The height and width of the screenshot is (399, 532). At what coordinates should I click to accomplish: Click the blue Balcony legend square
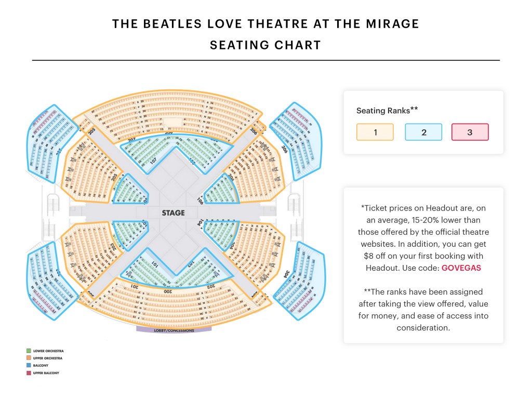(x=29, y=365)
